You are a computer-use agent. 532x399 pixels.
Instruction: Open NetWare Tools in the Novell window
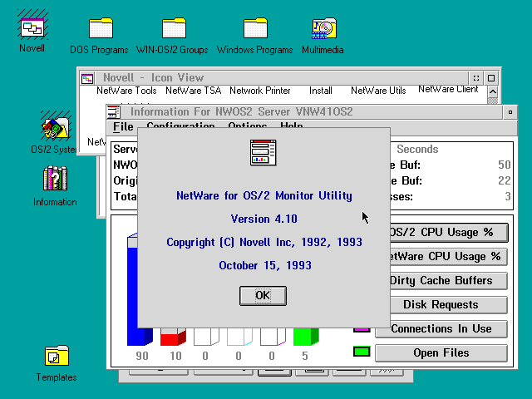(x=126, y=91)
